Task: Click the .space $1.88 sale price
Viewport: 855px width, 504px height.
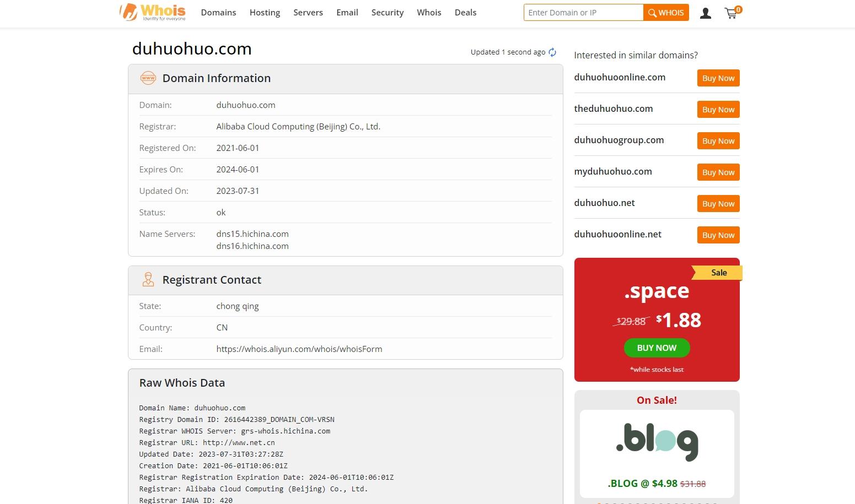Action: coord(679,320)
